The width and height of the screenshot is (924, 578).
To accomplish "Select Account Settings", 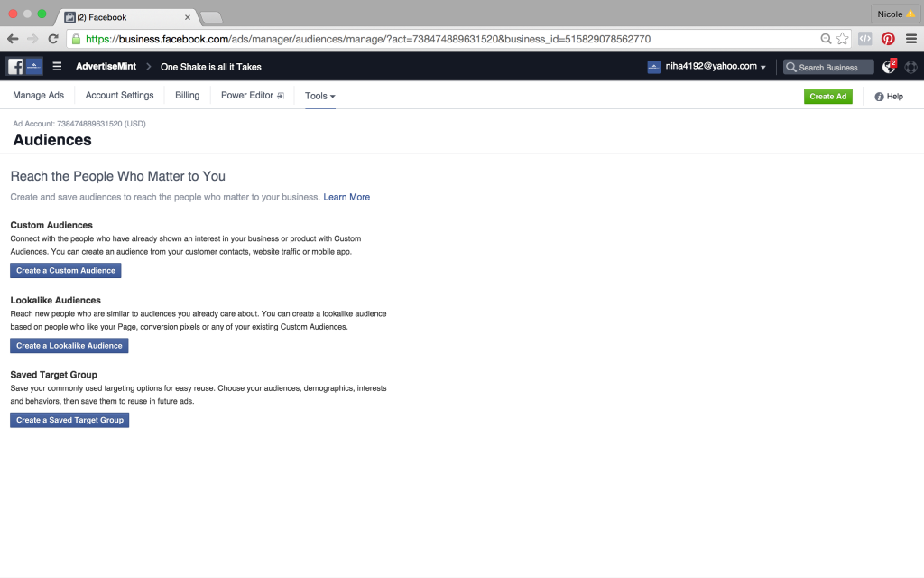I will pos(118,95).
